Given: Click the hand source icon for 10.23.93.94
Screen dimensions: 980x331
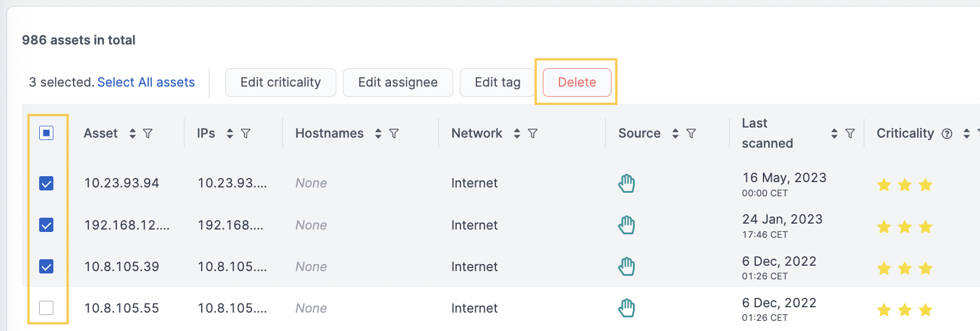Looking at the screenshot, I should pos(626,183).
